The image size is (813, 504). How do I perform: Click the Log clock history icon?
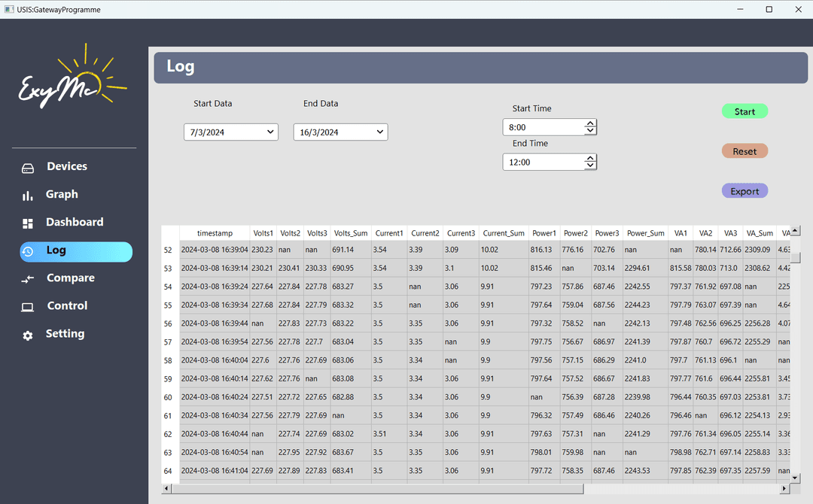(x=28, y=252)
